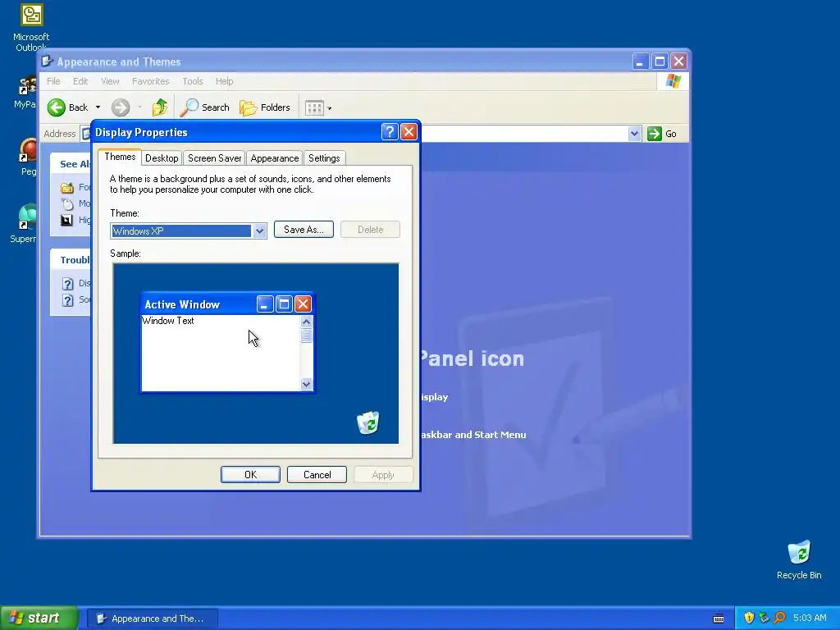Open the View menu
The image size is (840, 630).
[110, 81]
